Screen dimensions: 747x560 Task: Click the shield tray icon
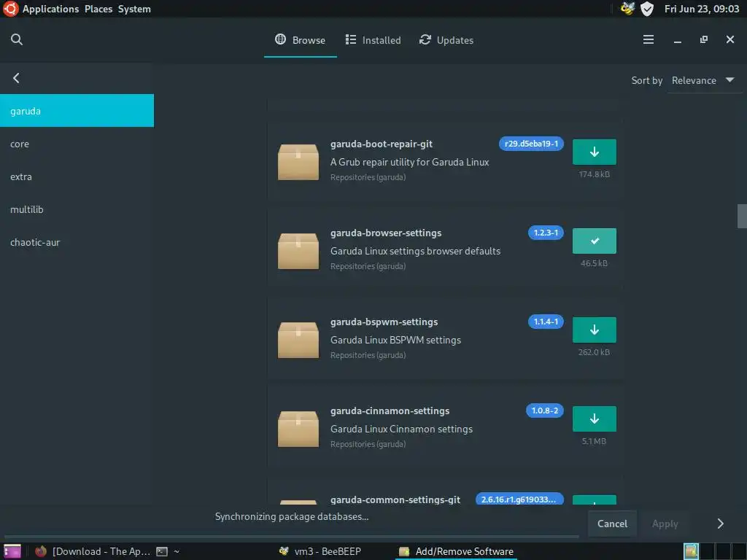(x=646, y=9)
